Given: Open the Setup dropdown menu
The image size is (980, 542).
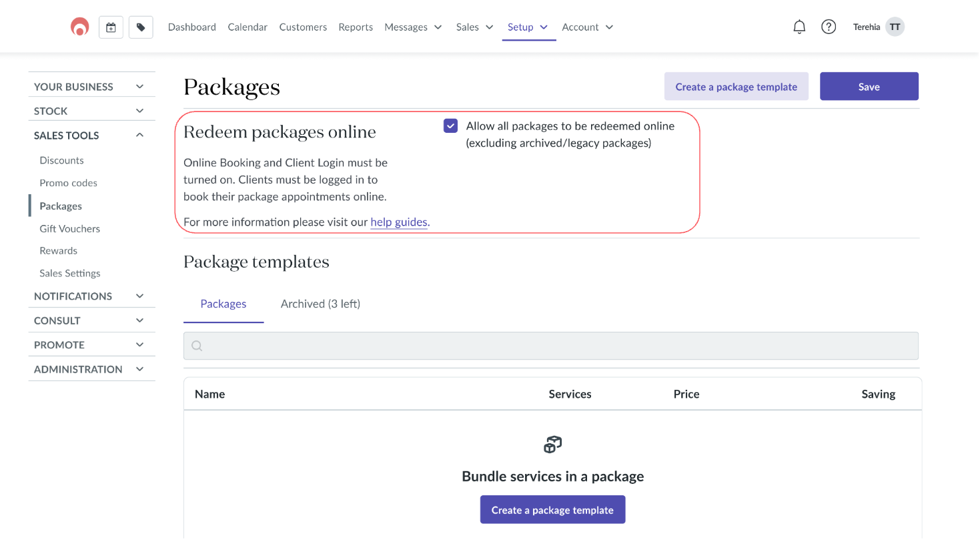Looking at the screenshot, I should (x=528, y=27).
